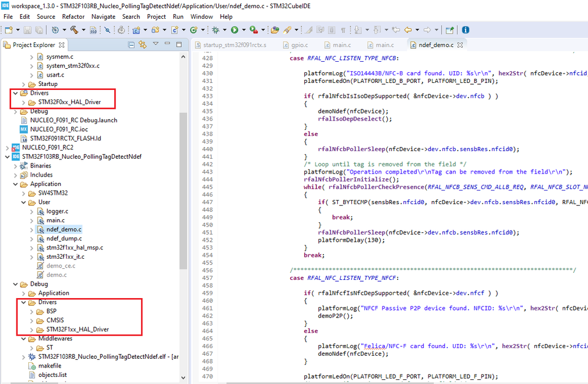This screenshot has height=384, width=588.
Task: Collapse the User folder
Action: (24, 202)
